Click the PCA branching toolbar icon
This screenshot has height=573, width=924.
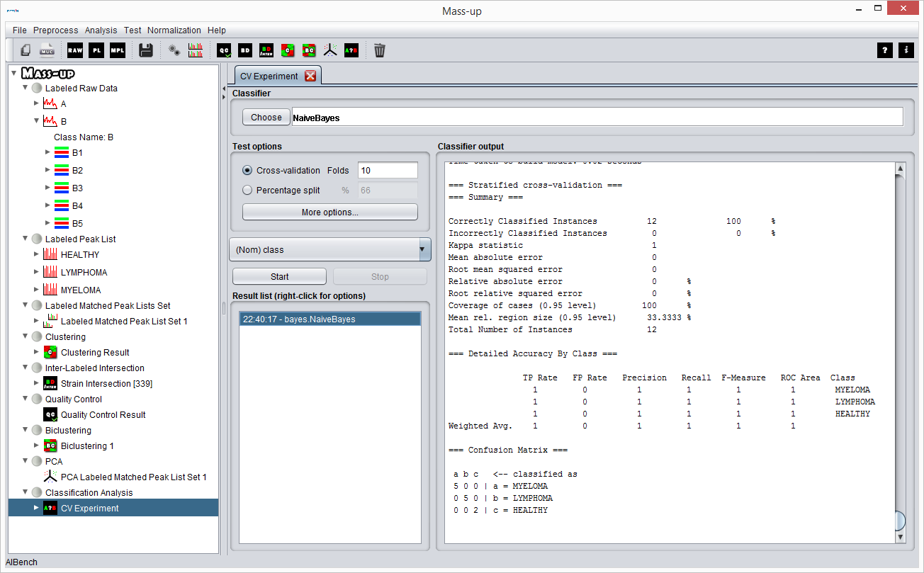pos(329,50)
